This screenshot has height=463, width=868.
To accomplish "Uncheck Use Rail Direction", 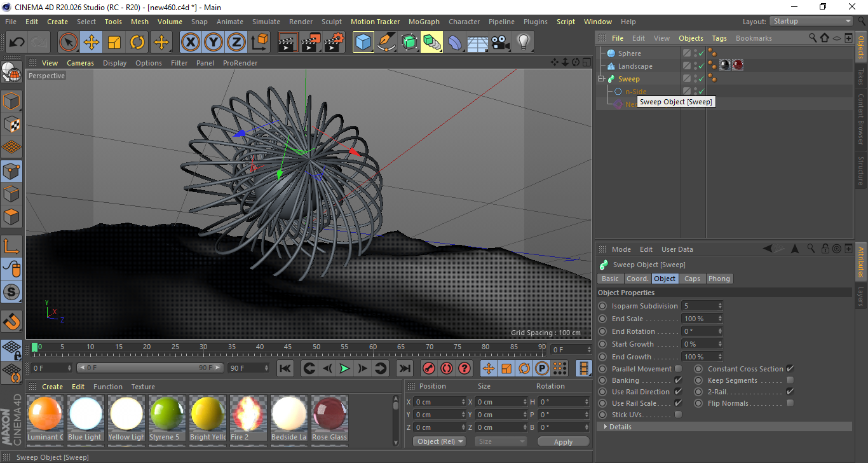I will coord(678,392).
